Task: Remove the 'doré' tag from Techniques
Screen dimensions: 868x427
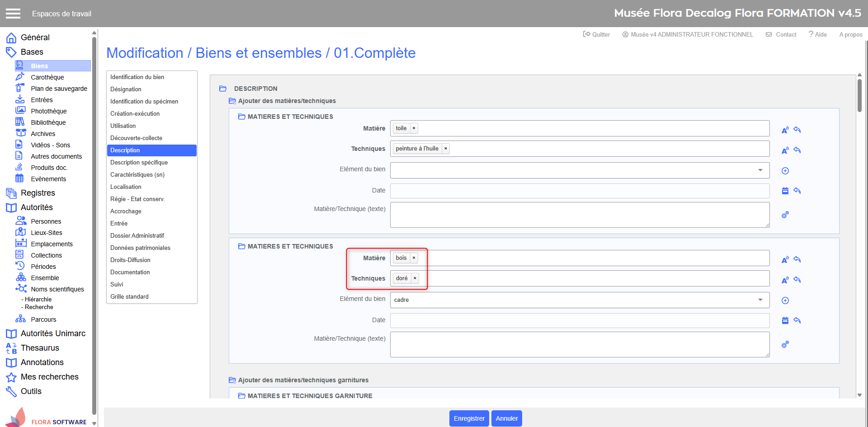Action: [x=415, y=278]
